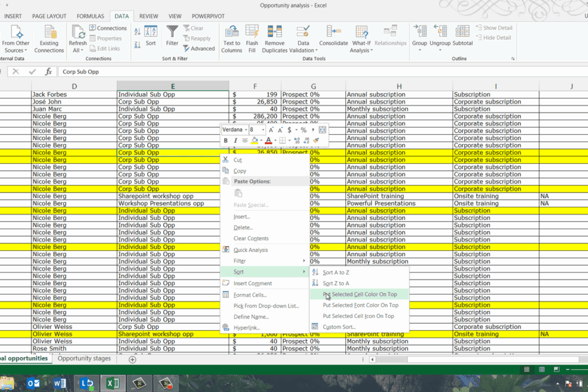Click Show Detail in Outline group
Image resolution: width=588 pixels, height=392 pixels.
coord(494,28)
